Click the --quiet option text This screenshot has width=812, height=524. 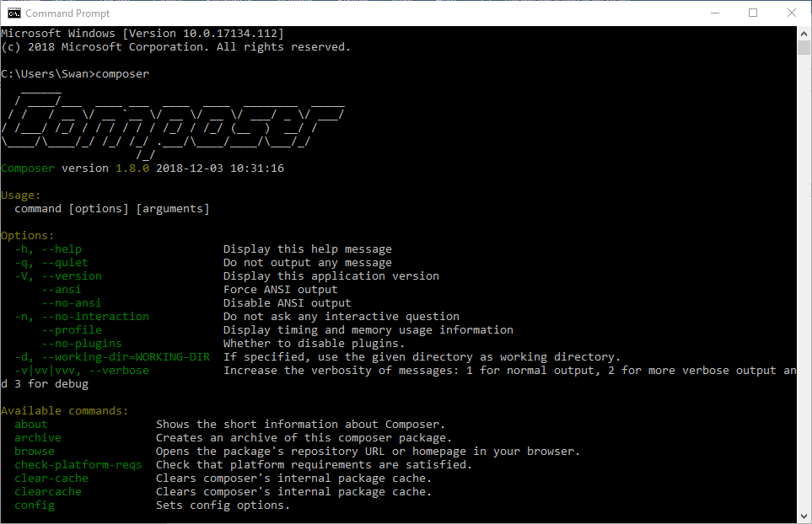[65, 263]
